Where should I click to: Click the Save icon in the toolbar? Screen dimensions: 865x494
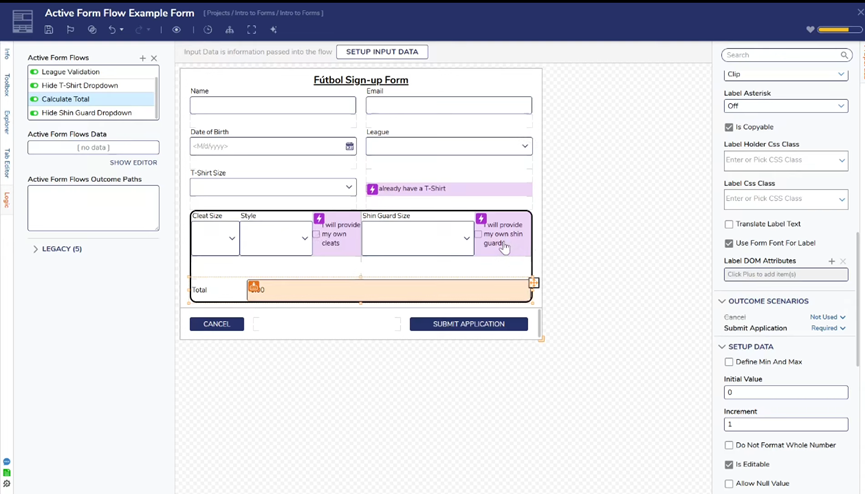[x=49, y=30]
